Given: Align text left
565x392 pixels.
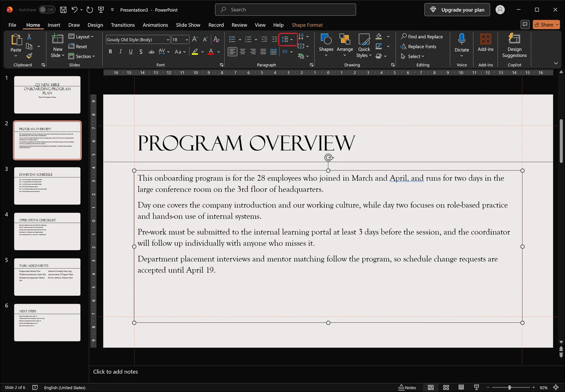Looking at the screenshot, I should pos(232,52).
